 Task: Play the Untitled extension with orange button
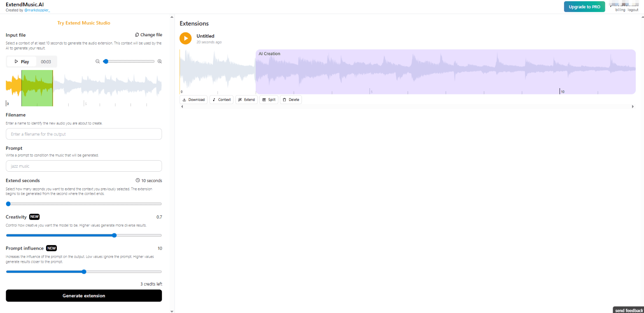tap(185, 38)
